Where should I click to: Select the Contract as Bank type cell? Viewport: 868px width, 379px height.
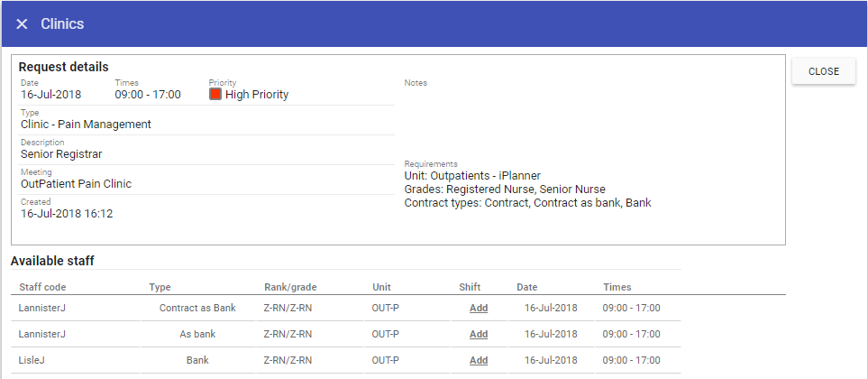coord(197,308)
